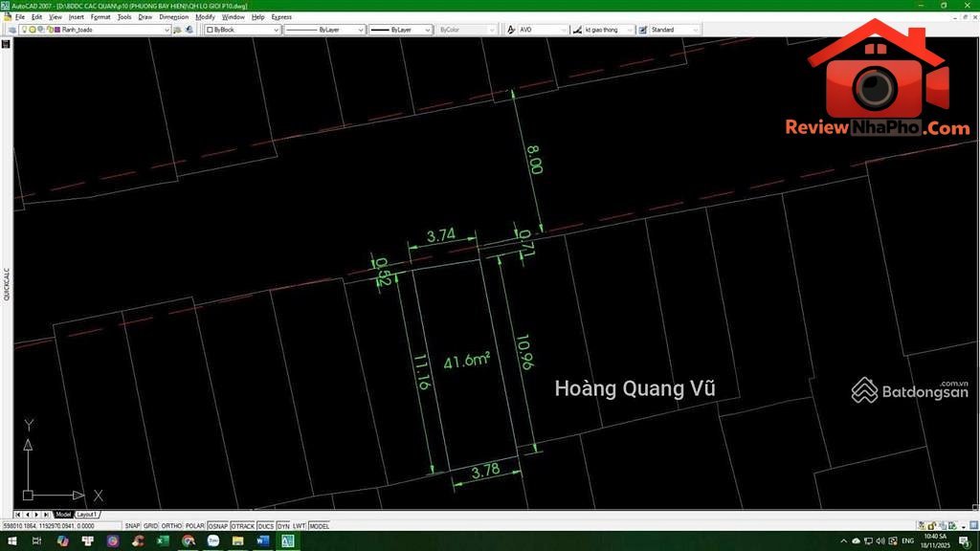Viewport: 980px width, 551px height.
Task: Open Task View on the taskbar
Action: pyautogui.click(x=37, y=541)
